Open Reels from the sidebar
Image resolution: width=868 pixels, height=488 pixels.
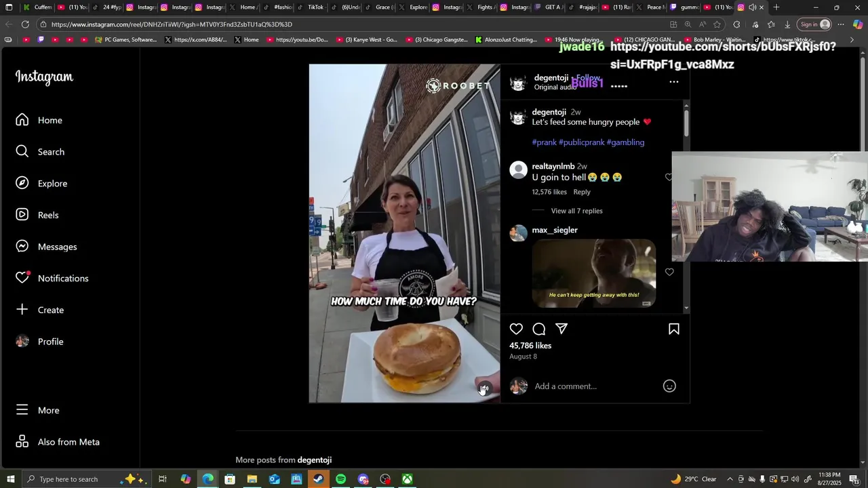tap(37, 215)
